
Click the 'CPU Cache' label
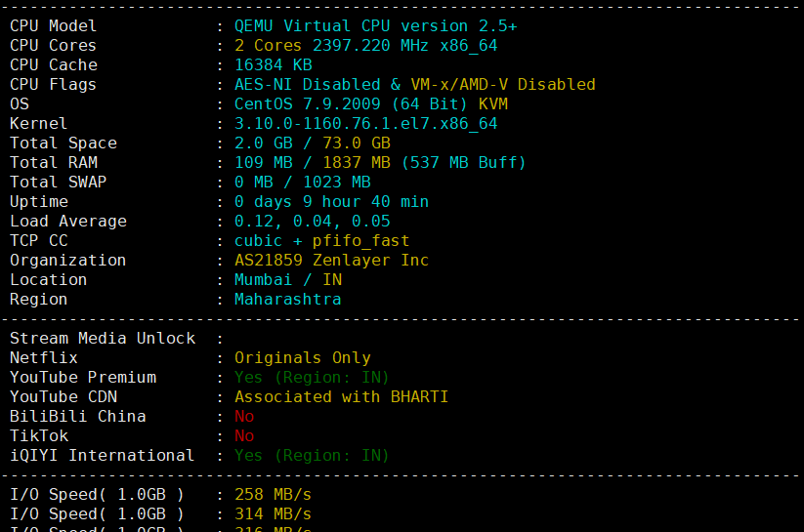point(54,65)
